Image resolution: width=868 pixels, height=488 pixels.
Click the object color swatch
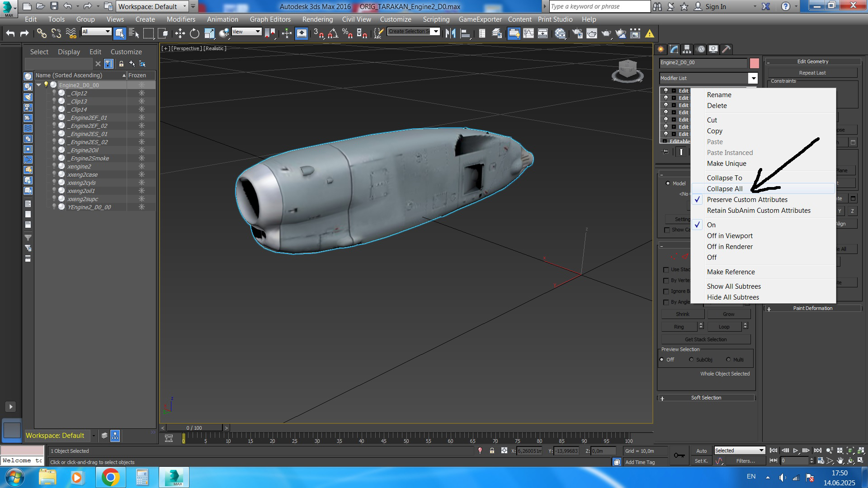point(754,63)
